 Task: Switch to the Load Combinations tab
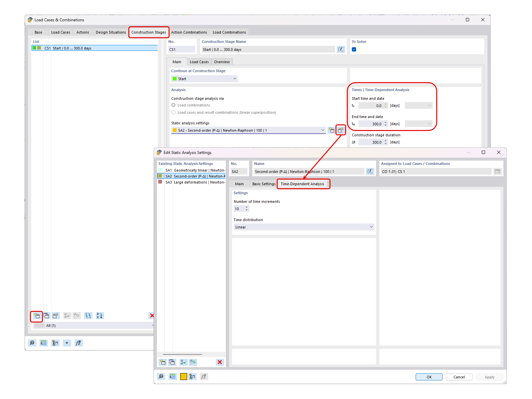point(229,32)
